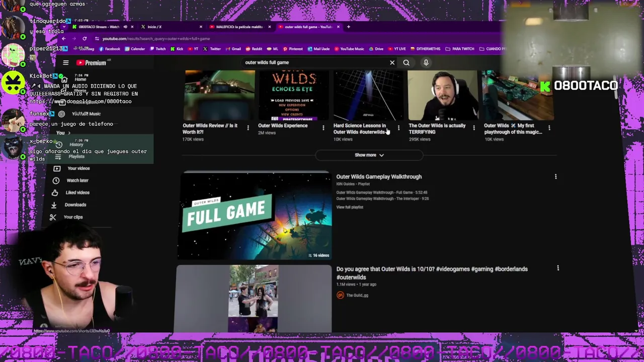Expand the You section chevron in sidebar

point(69,133)
